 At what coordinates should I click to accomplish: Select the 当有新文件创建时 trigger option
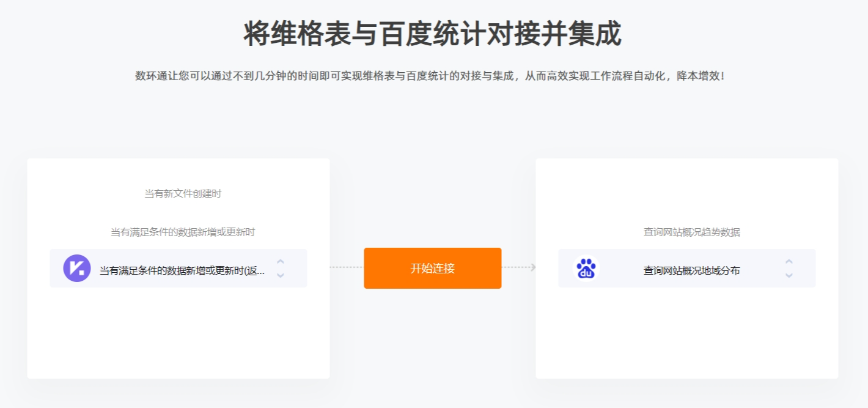tap(183, 193)
